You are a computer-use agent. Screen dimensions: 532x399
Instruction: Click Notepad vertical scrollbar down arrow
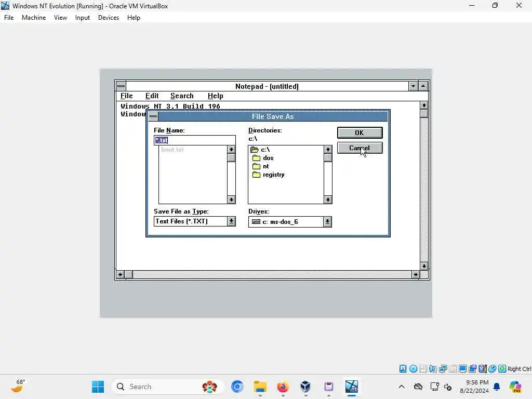(x=424, y=267)
